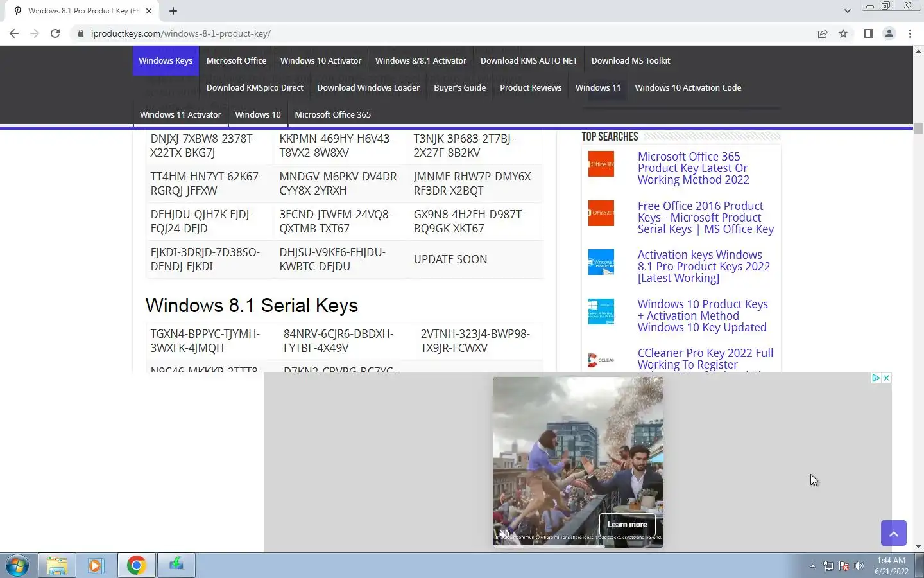The height and width of the screenshot is (578, 924).
Task: Go back using the browser back arrow
Action: [x=14, y=33]
